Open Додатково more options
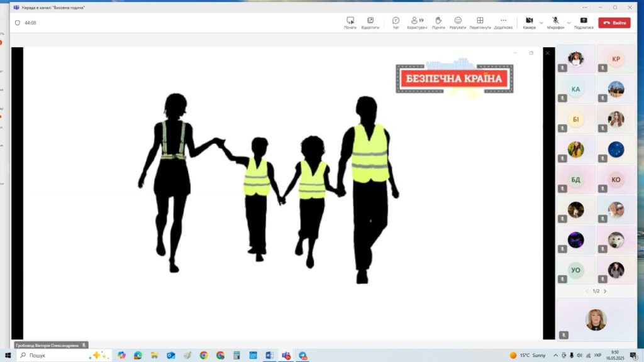644x362 pixels. point(503,23)
